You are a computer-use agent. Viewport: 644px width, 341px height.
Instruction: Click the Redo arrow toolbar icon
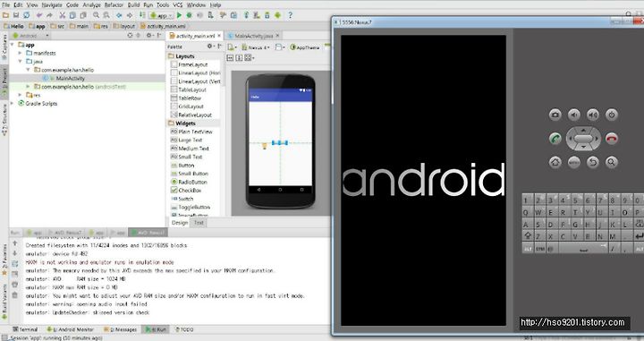pyautogui.click(x=50, y=15)
